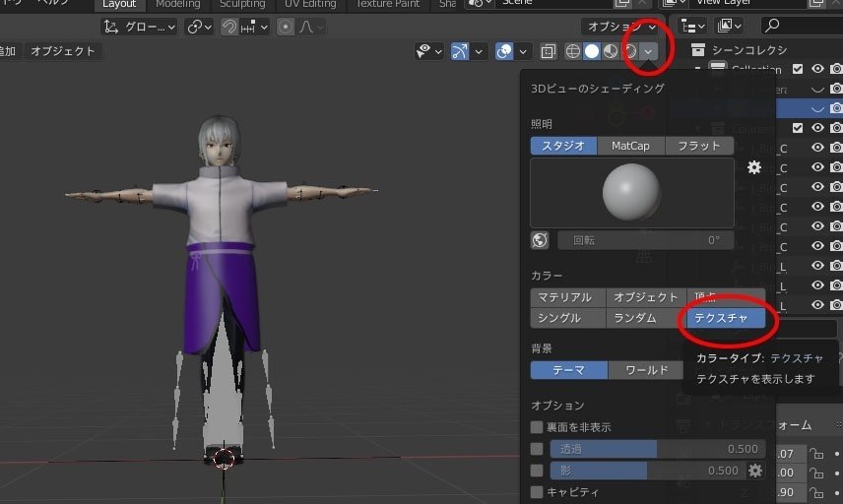This screenshot has height=504, width=843.
Task: Open viewport shading options dropdown arrow
Action: click(648, 51)
